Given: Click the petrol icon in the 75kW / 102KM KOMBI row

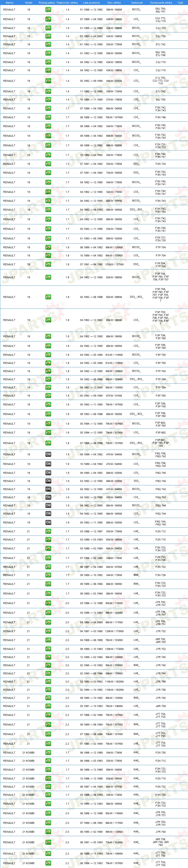Looking at the screenshot, I should click(x=48, y=842).
